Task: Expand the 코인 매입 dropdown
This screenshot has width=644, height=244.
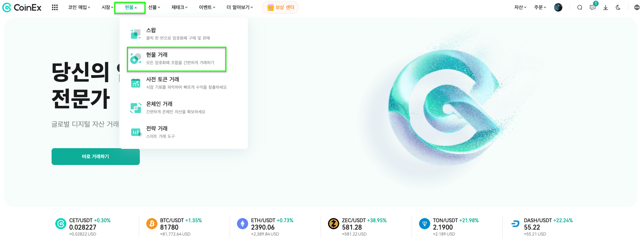Action: pyautogui.click(x=79, y=7)
